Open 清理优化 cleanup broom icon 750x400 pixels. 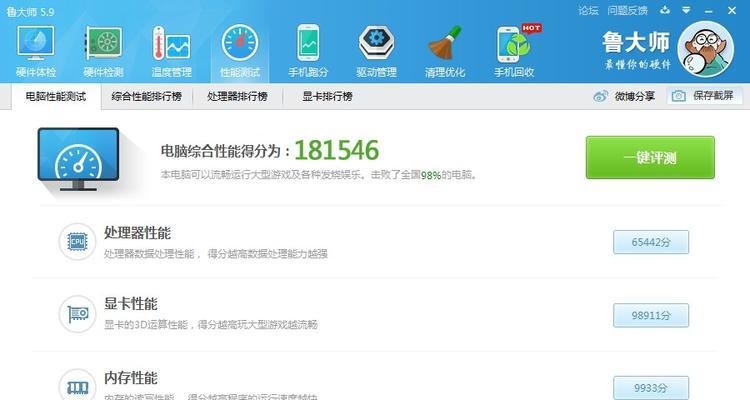coord(445,43)
